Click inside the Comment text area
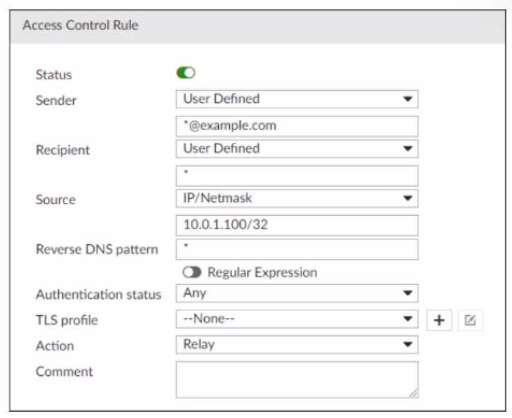This screenshot has width=512, height=418. click(x=297, y=380)
